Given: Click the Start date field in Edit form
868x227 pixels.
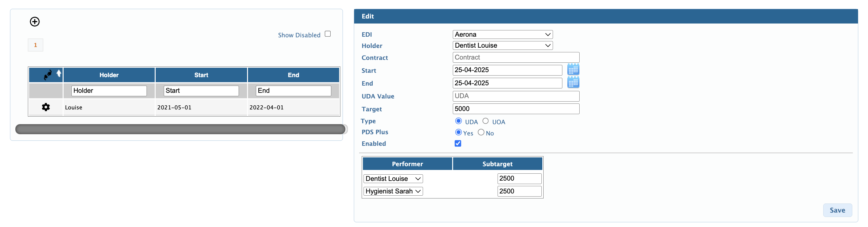Looking at the screenshot, I should click(x=508, y=70).
